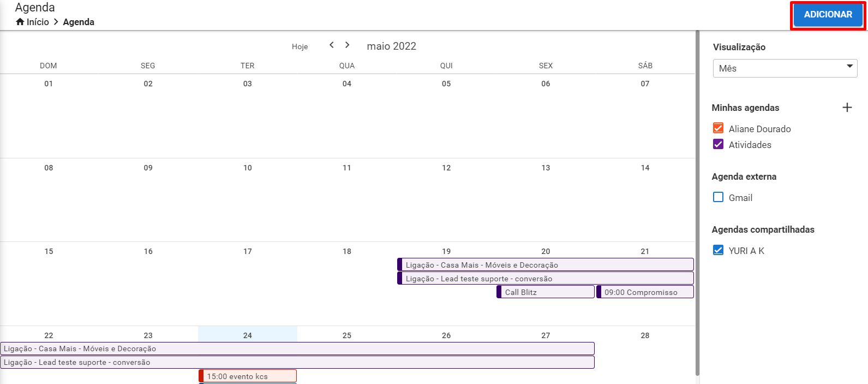Go to next month arrow

tap(347, 45)
